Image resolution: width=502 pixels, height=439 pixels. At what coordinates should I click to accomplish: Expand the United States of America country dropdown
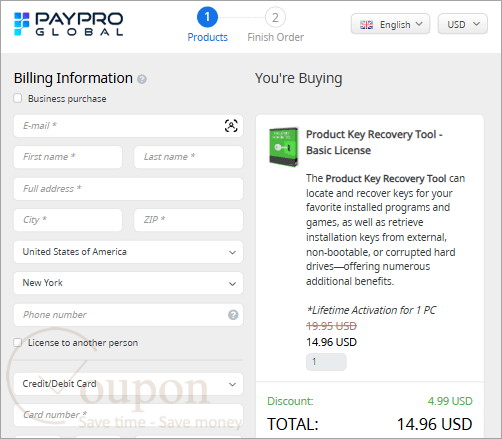tap(128, 252)
